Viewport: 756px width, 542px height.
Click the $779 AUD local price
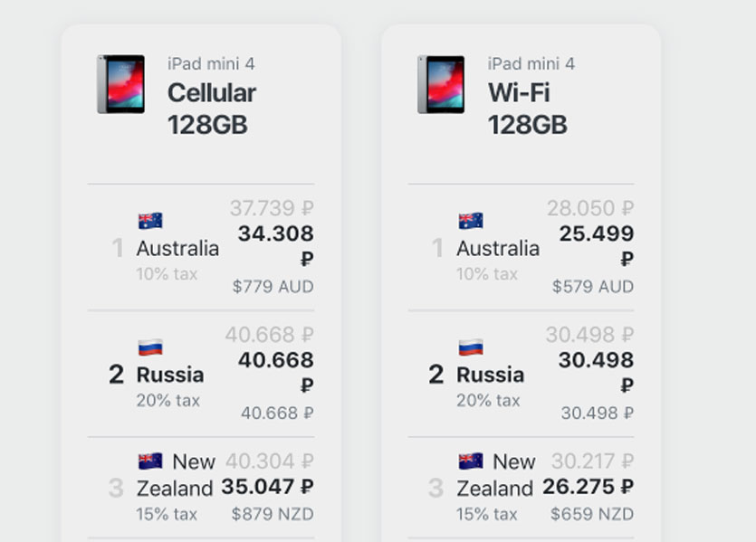273,287
